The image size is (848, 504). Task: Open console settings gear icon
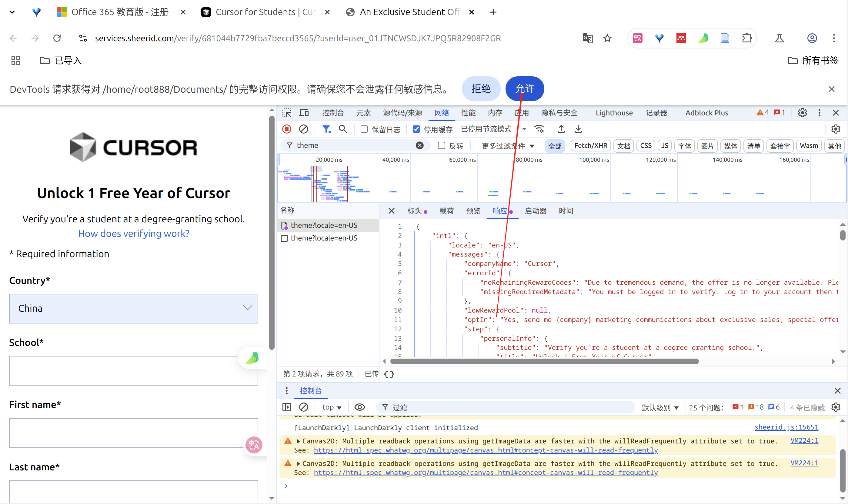point(836,407)
